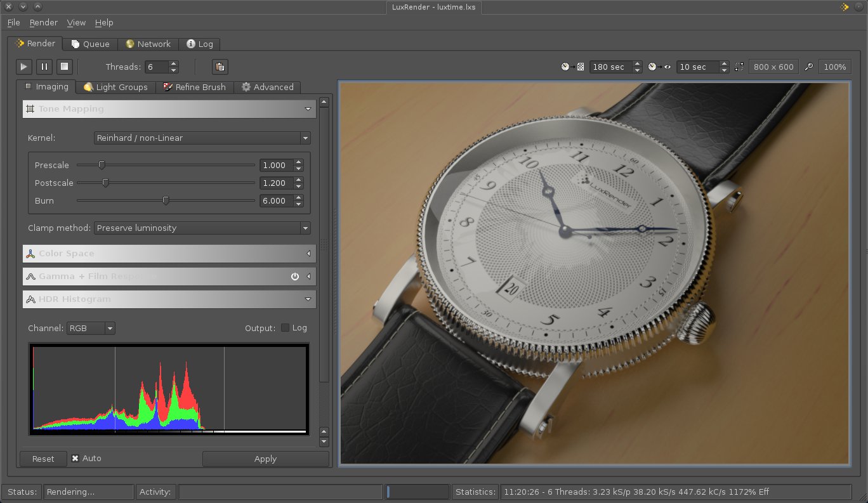This screenshot has width=868, height=503.
Task: Click the Threads number input field
Action: pos(156,67)
